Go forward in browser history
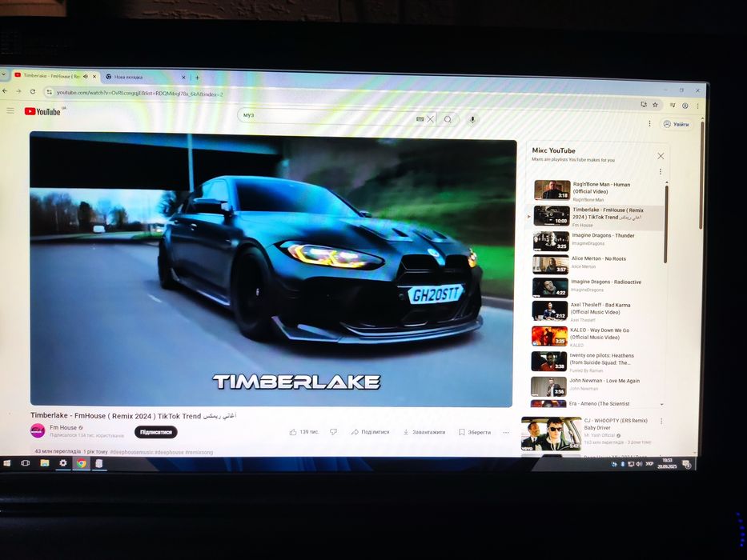 (x=18, y=91)
